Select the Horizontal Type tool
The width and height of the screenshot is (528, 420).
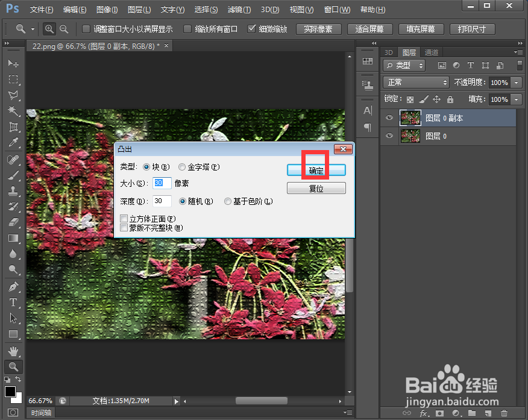pyautogui.click(x=13, y=302)
